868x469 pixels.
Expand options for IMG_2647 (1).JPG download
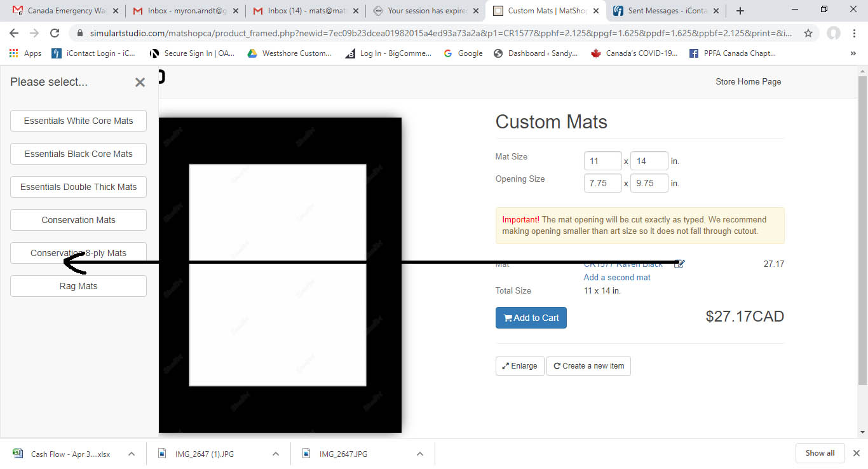pyautogui.click(x=275, y=454)
